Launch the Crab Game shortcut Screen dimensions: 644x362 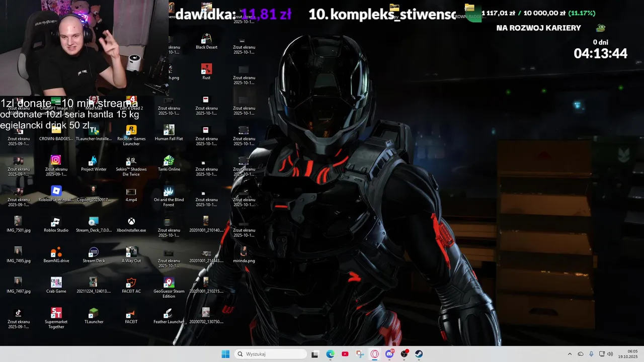pos(56,286)
